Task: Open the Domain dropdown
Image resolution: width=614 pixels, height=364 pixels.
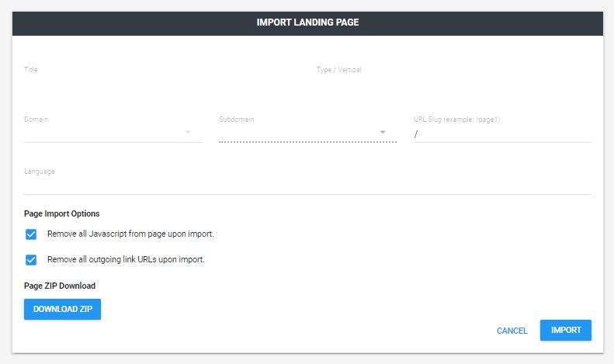Action: (113, 133)
